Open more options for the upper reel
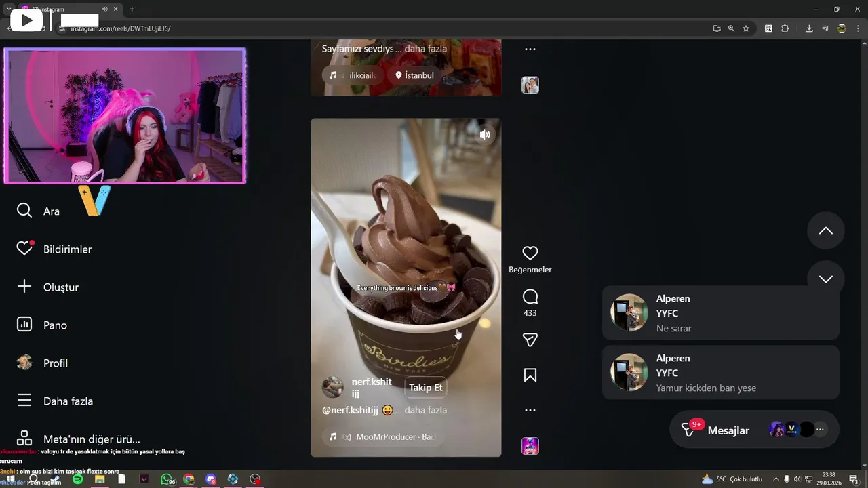The width and height of the screenshot is (868, 488). point(530,49)
